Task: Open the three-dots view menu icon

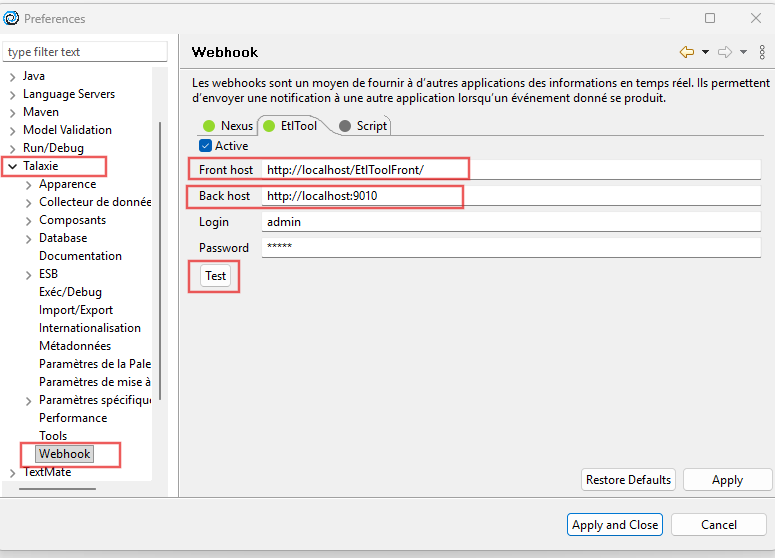Action: [762, 52]
